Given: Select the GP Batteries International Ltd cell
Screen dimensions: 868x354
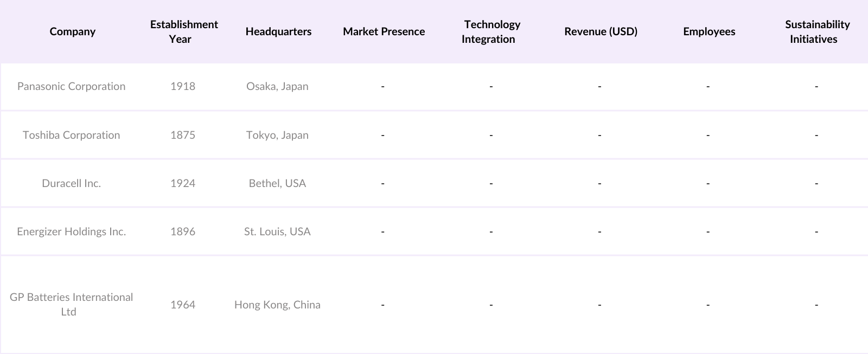Looking at the screenshot, I should pyautogui.click(x=71, y=304).
